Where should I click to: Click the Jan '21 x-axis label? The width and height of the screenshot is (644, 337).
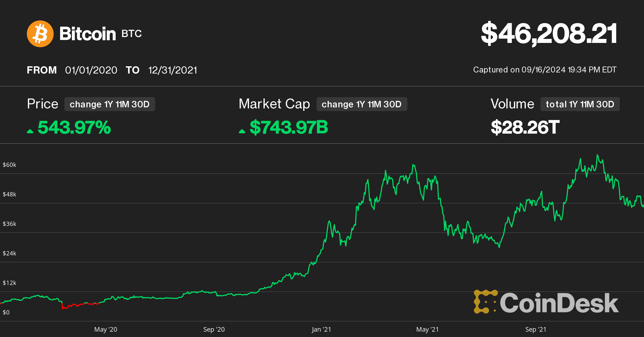point(321,329)
